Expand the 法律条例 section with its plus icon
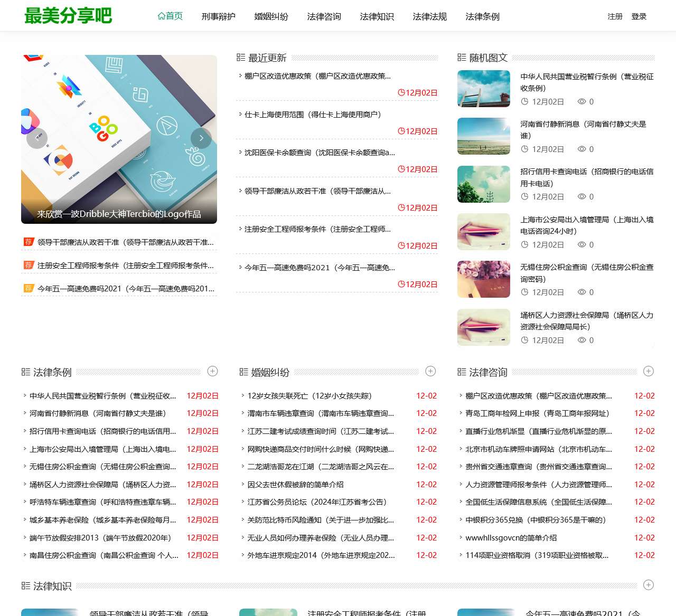676x616 pixels. [x=212, y=371]
